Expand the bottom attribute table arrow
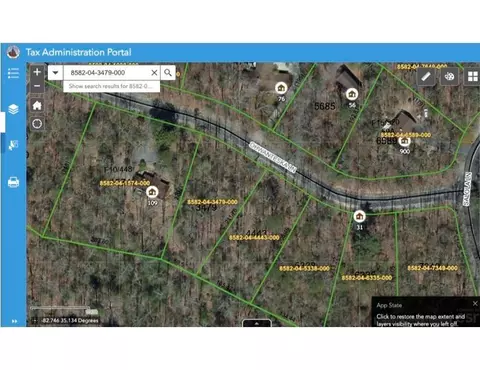 pos(257,323)
